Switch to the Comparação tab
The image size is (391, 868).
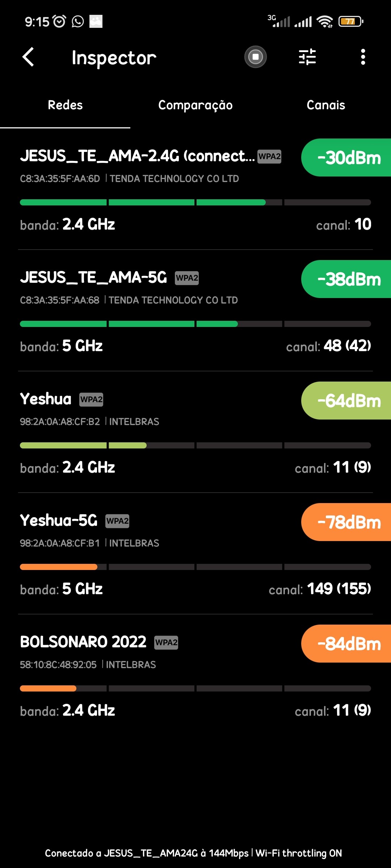pyautogui.click(x=195, y=105)
